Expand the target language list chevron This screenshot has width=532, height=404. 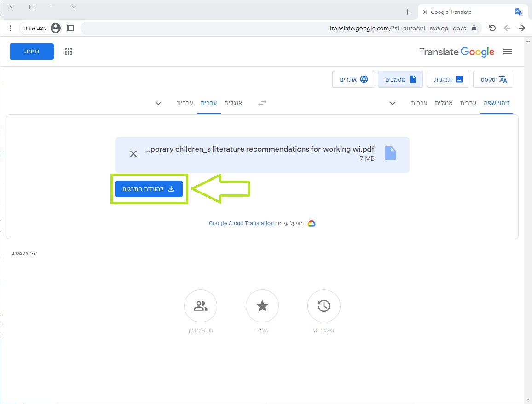click(158, 103)
